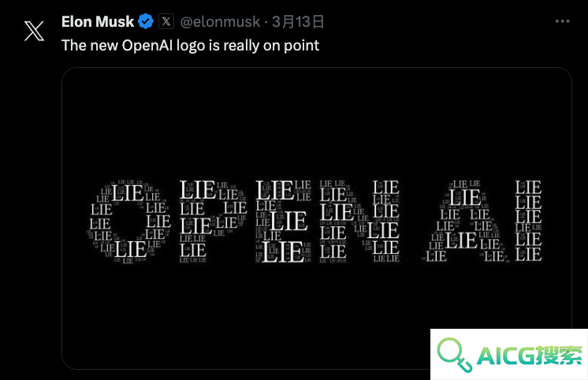Open the 3月13日 post date link
Screen dimensions: 588x380
click(x=298, y=22)
